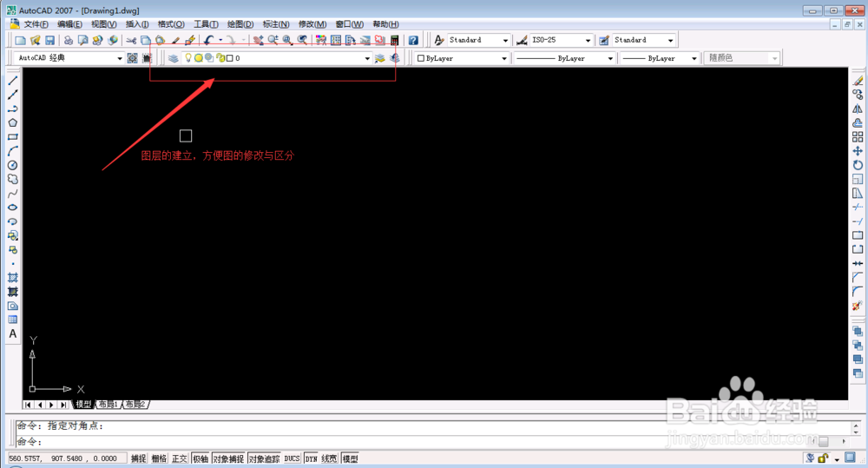Select the Arc drawing tool
Screen dimensions: 868x468
[x=13, y=151]
